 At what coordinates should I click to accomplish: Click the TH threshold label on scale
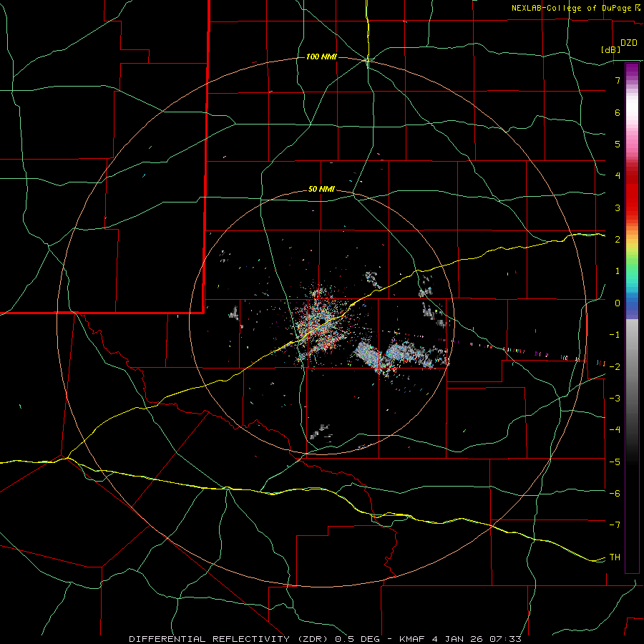coord(615,557)
